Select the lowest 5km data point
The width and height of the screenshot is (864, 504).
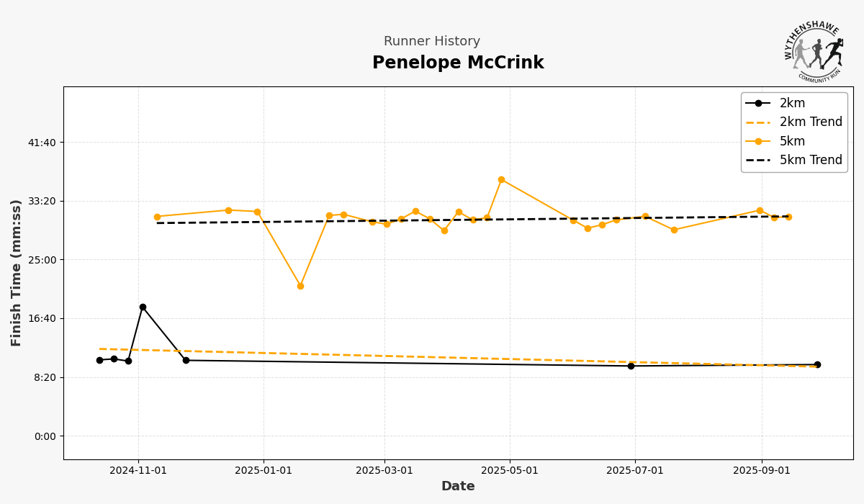pyautogui.click(x=300, y=286)
